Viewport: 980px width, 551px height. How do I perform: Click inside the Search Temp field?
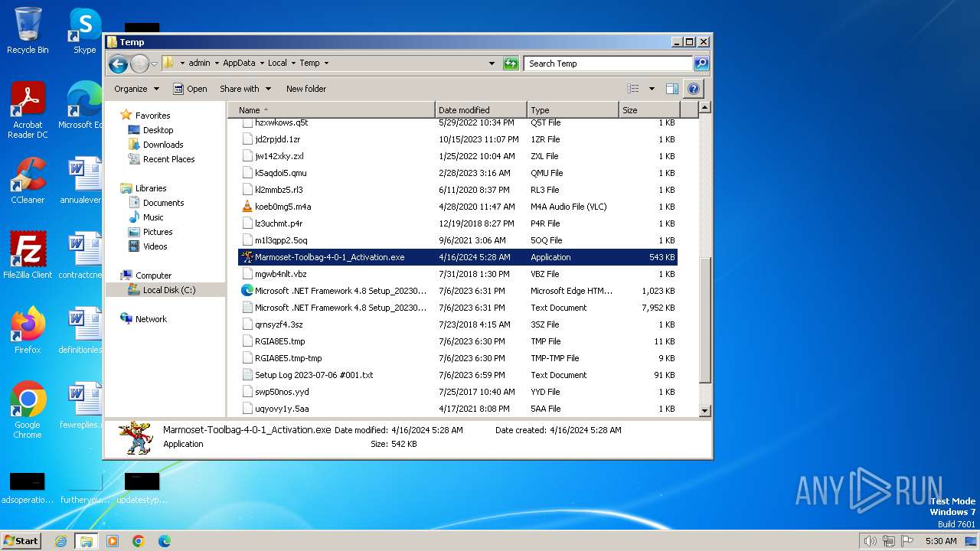pyautogui.click(x=609, y=64)
